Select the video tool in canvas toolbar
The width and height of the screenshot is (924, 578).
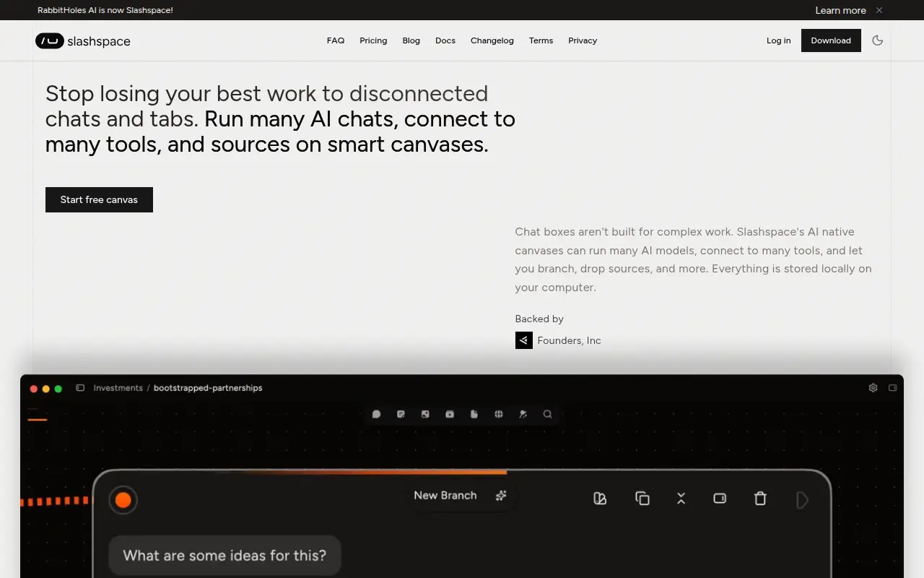[450, 414]
